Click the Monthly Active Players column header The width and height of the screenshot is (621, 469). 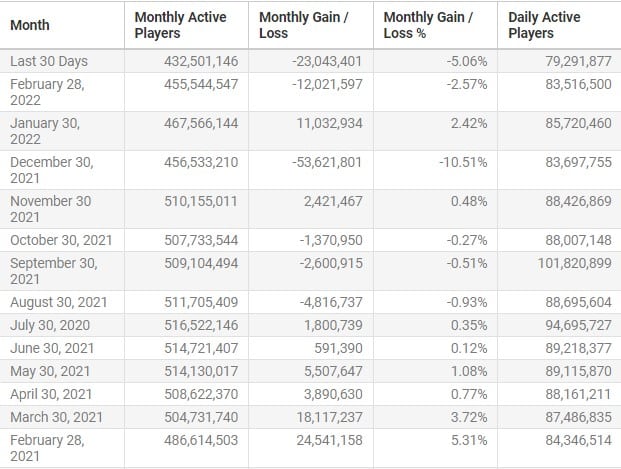tap(180, 25)
